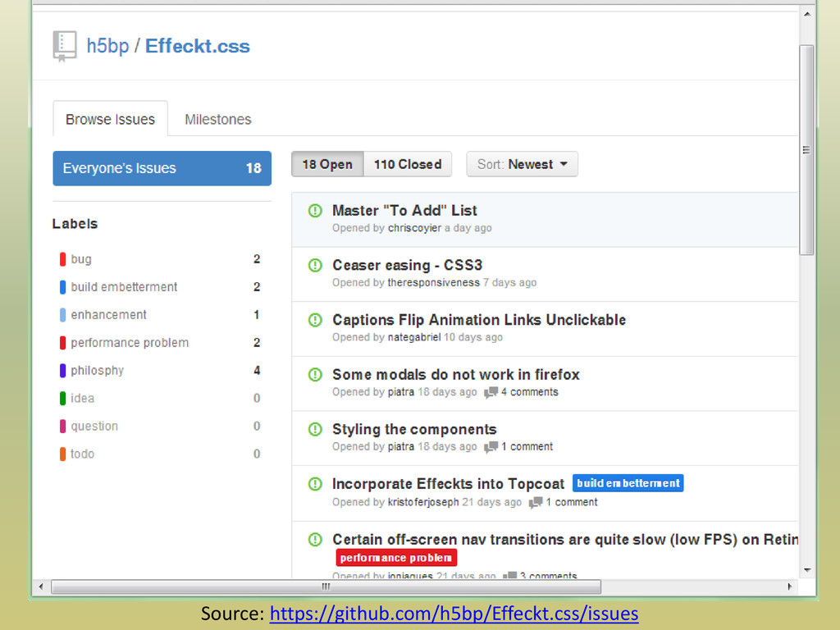Click open-issue icon for Ceaser easing - CSS3

pyautogui.click(x=315, y=265)
